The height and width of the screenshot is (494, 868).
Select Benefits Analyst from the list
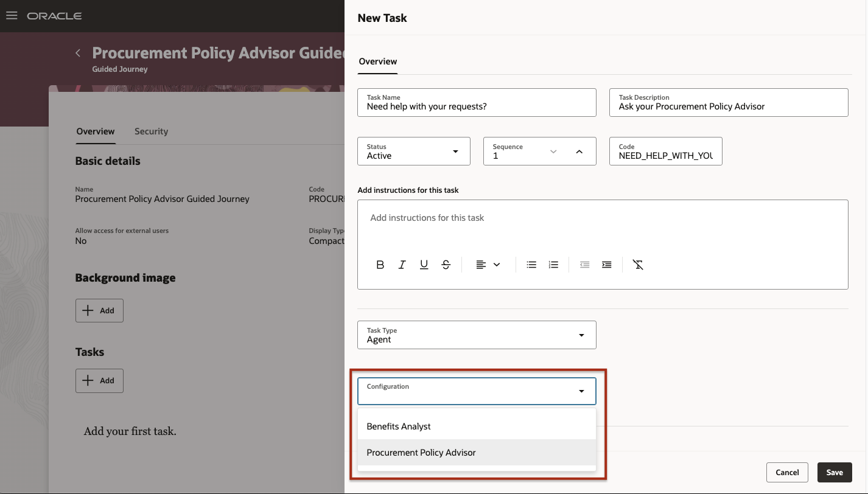(x=477, y=426)
